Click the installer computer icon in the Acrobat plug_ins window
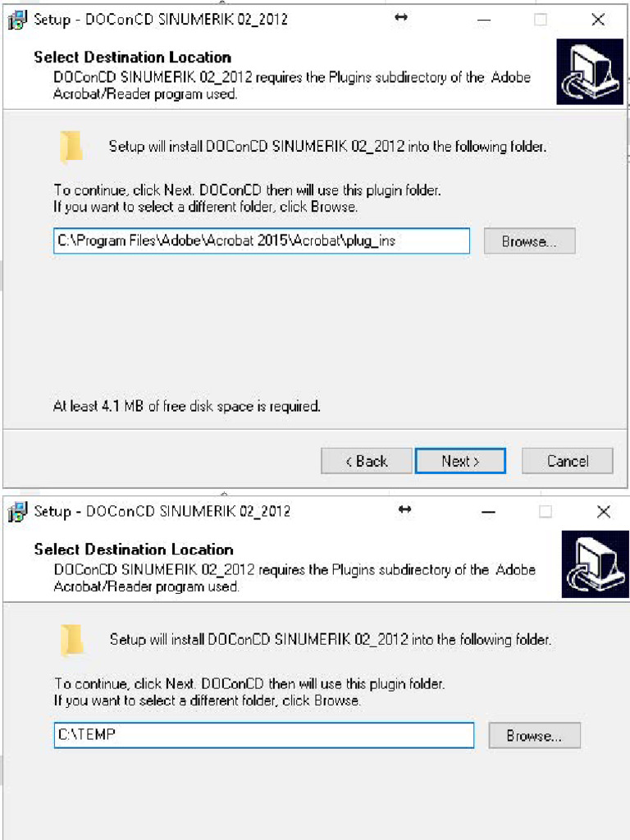 point(590,72)
